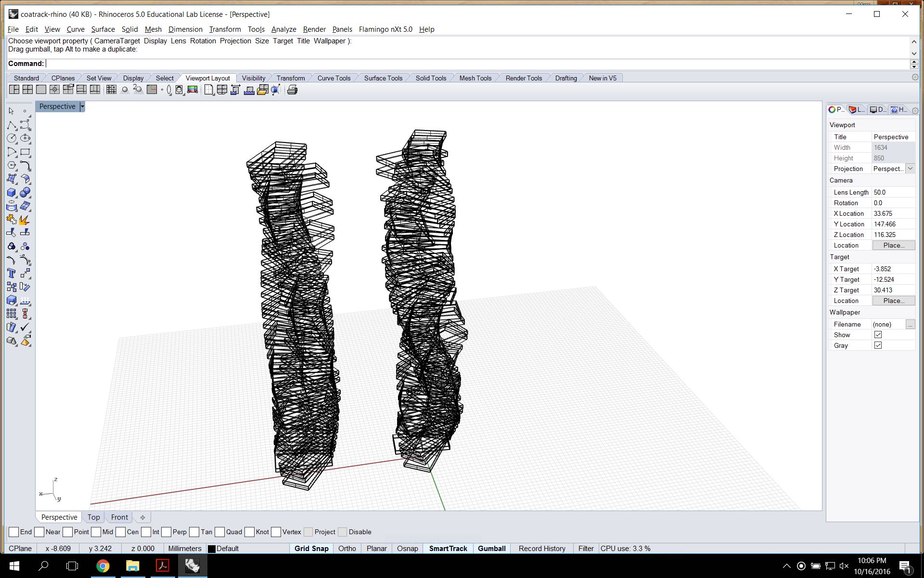The width and height of the screenshot is (924, 578).
Task: Open the Surface menu
Action: tap(103, 29)
